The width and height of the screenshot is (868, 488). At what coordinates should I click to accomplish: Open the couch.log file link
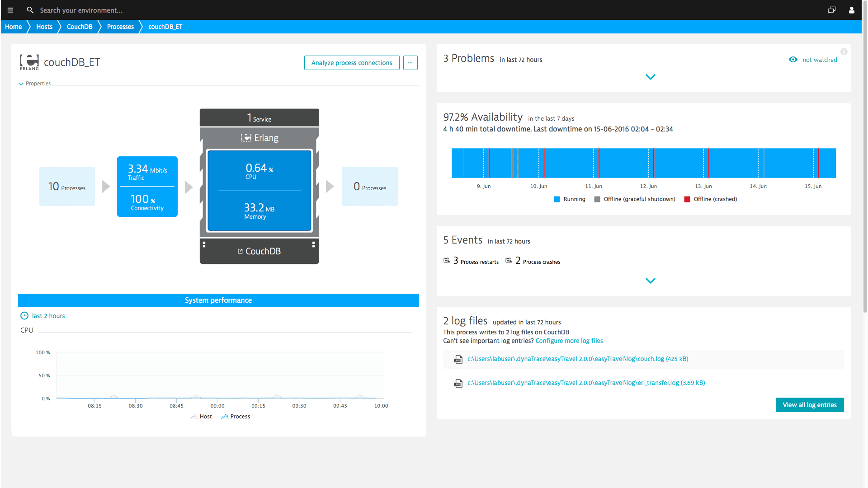pyautogui.click(x=578, y=359)
